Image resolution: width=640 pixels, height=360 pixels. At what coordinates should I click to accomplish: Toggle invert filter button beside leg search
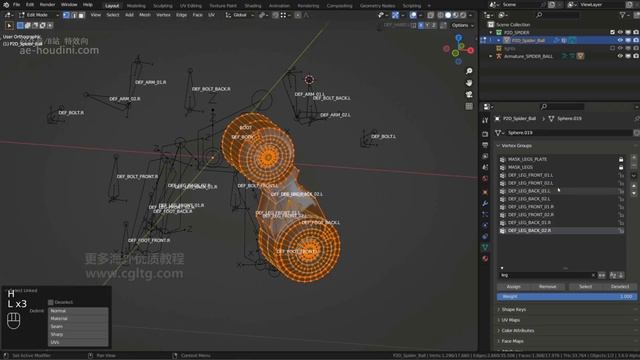tap(602, 276)
